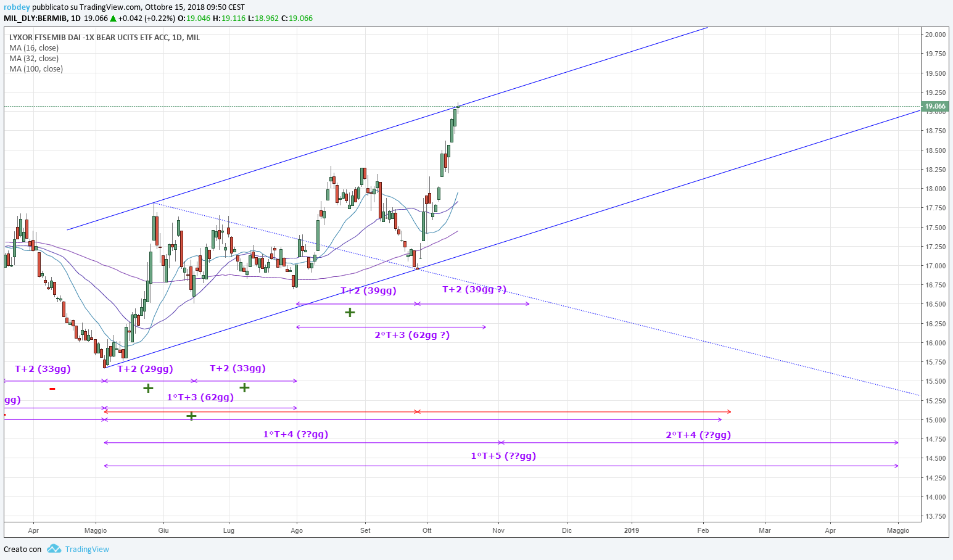Click the T+2 (39gg) cycle label

[368, 290]
